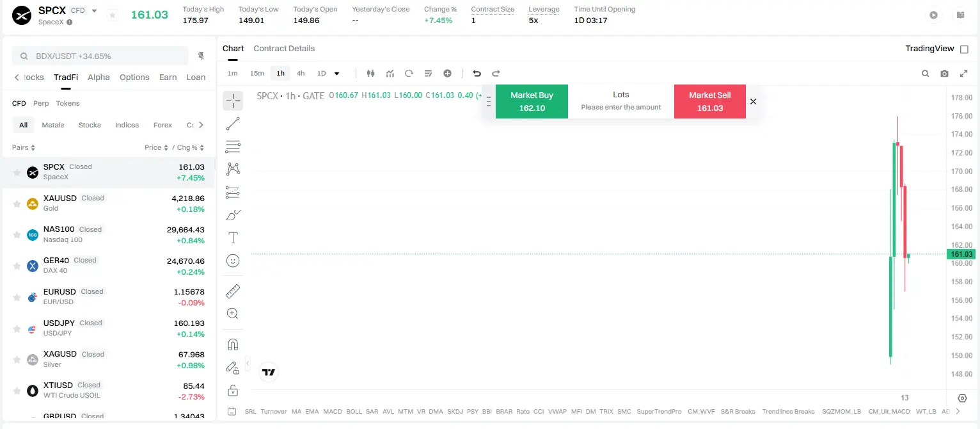The height and width of the screenshot is (429, 980).
Task: Select the trend line drawing tool
Action: (233, 124)
